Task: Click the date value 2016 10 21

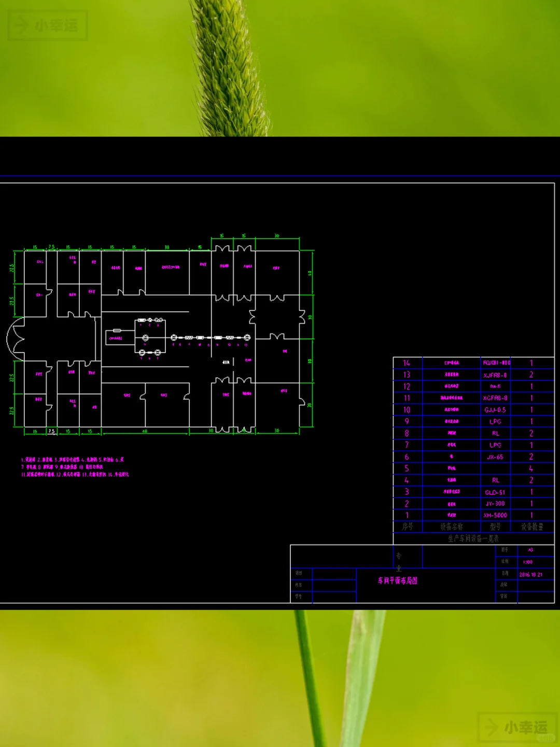Action: pos(531,575)
